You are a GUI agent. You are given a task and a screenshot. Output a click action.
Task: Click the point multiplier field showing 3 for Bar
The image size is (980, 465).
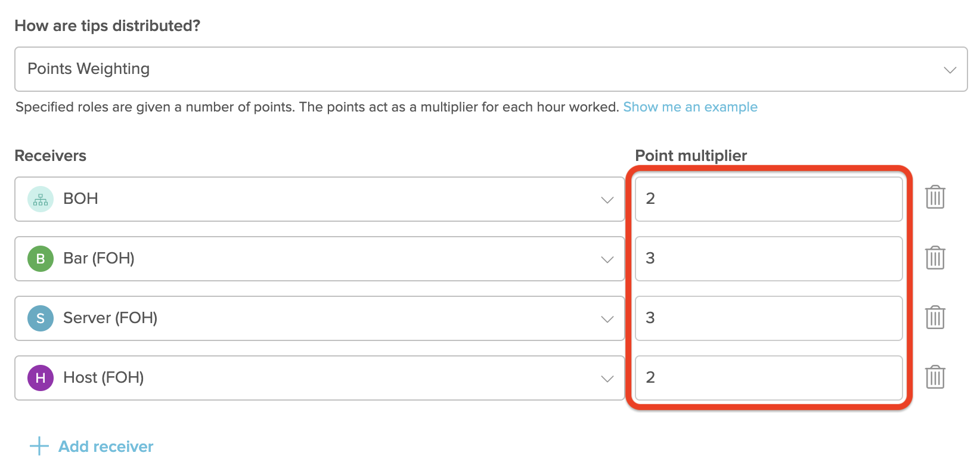tap(768, 259)
